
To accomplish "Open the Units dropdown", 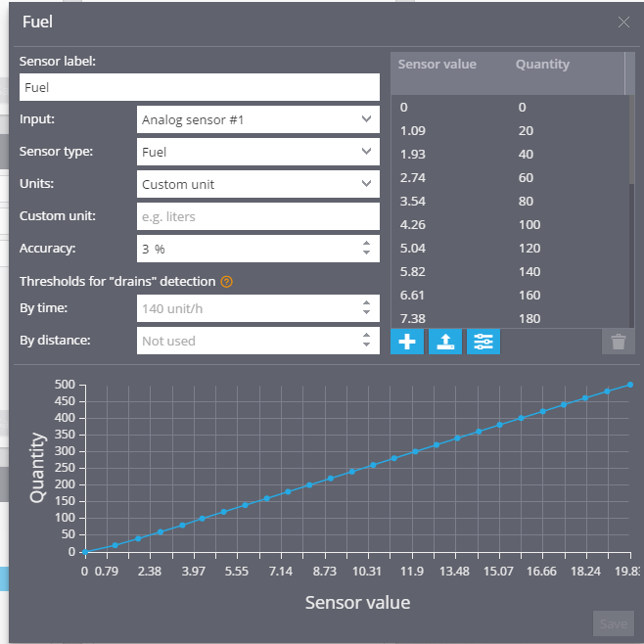I will point(258,184).
